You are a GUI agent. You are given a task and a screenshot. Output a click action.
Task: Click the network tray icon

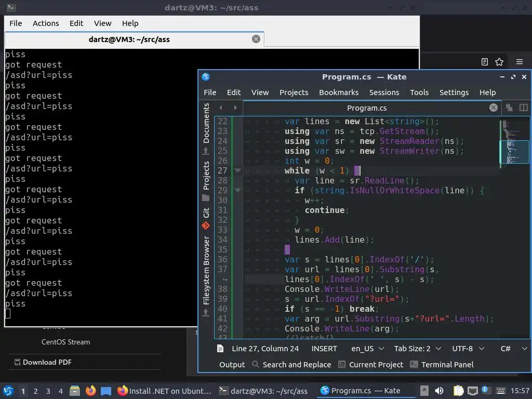pyautogui.click(x=472, y=391)
